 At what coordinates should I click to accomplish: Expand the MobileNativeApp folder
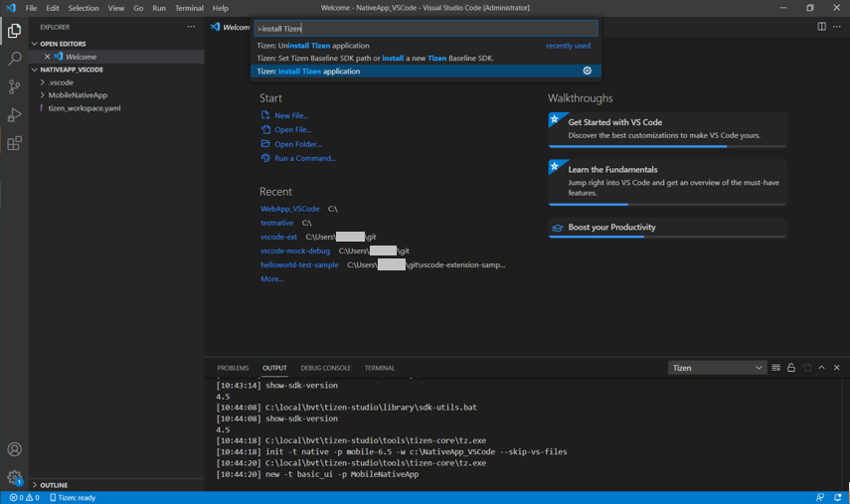(x=78, y=95)
